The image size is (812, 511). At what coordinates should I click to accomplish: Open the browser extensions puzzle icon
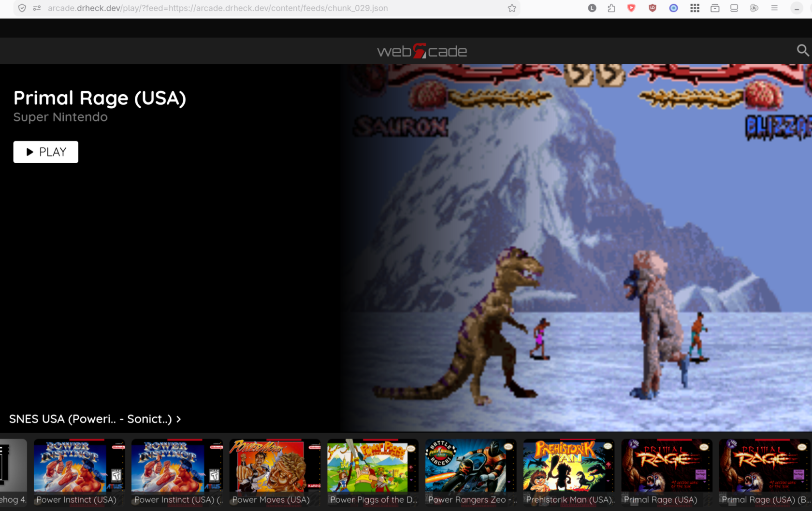point(611,8)
